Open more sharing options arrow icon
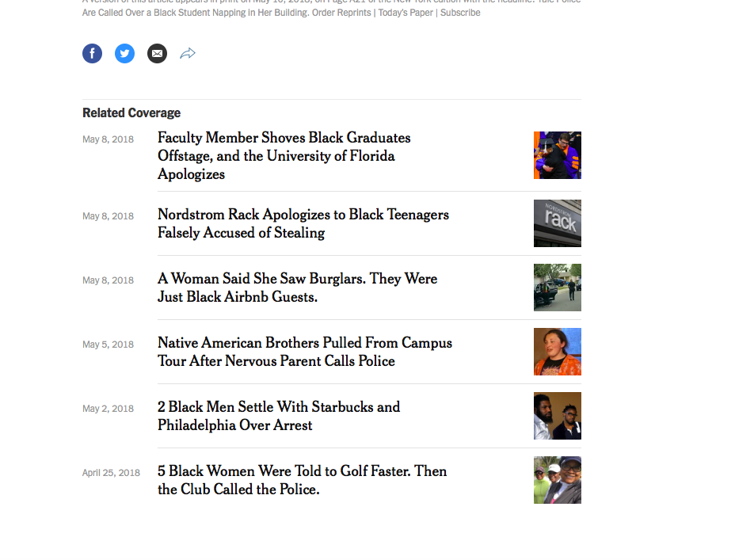The width and height of the screenshot is (735, 560). tap(188, 53)
